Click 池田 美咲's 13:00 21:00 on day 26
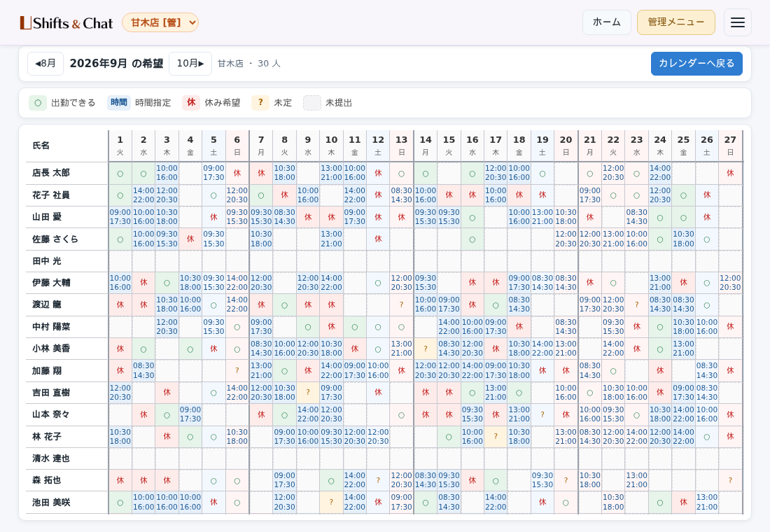This screenshot has width=770, height=532. pos(707,502)
